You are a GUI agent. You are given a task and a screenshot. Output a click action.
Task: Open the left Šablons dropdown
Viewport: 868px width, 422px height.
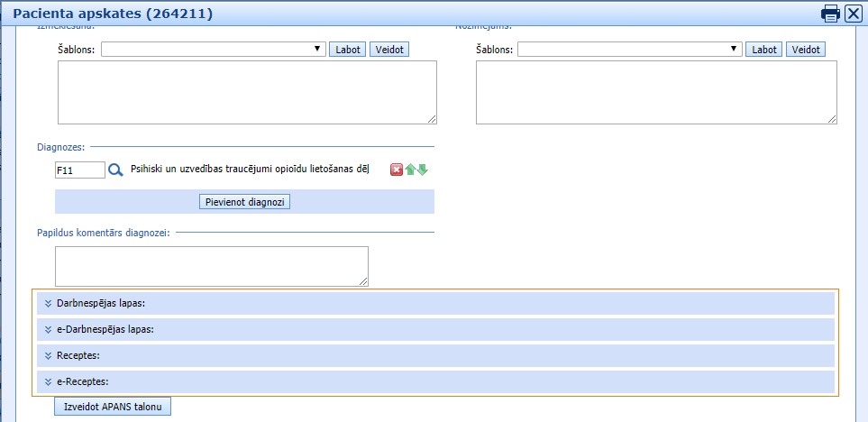pos(214,50)
